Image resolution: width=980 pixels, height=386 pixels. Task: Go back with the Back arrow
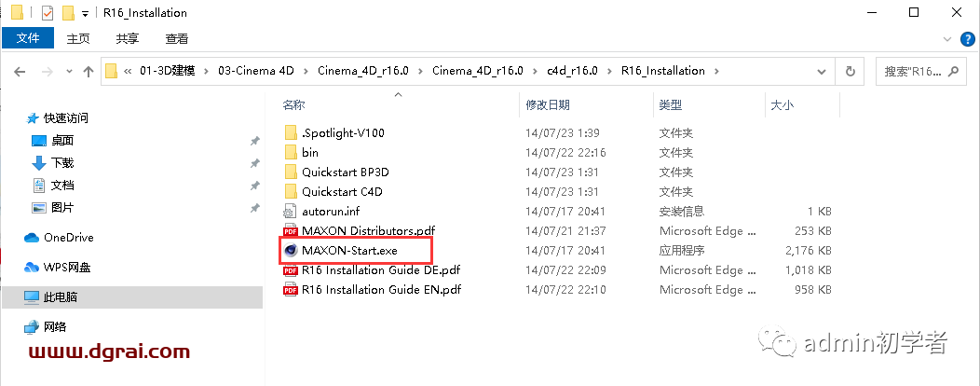(20, 71)
